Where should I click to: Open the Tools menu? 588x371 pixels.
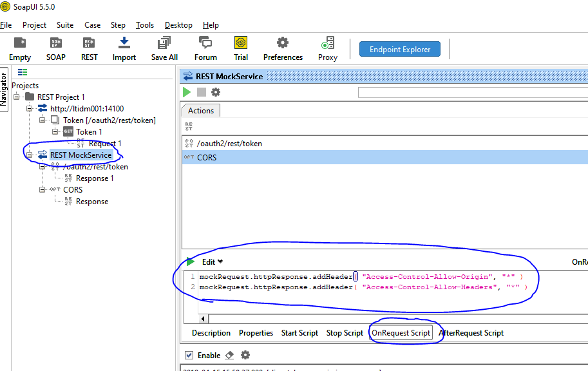pos(144,25)
